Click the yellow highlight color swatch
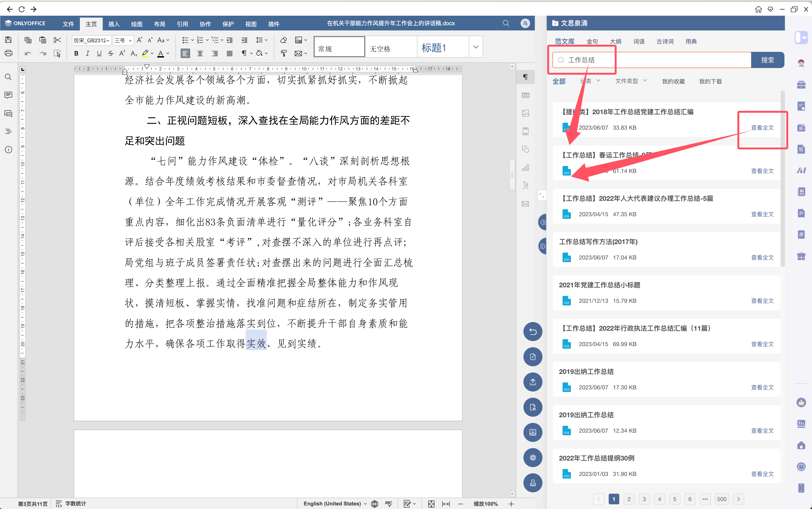This screenshot has width=812, height=509. [x=145, y=53]
